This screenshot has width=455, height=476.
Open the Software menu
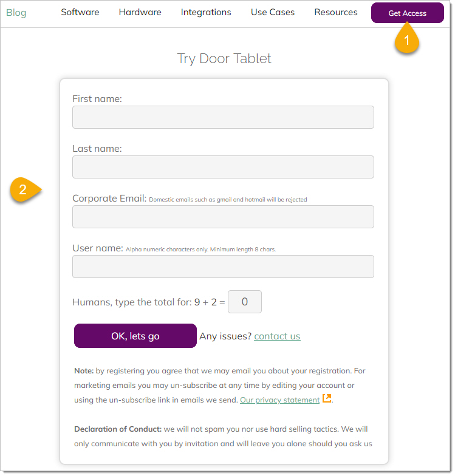coord(80,12)
